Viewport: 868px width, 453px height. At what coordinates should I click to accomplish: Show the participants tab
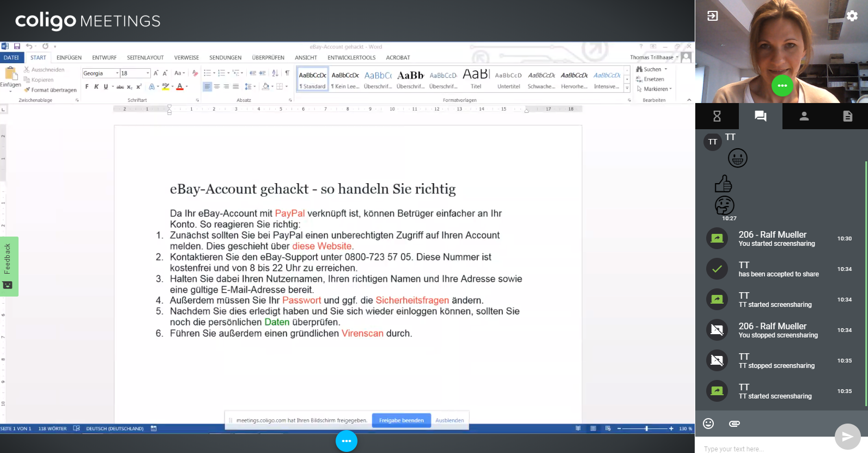pyautogui.click(x=804, y=116)
